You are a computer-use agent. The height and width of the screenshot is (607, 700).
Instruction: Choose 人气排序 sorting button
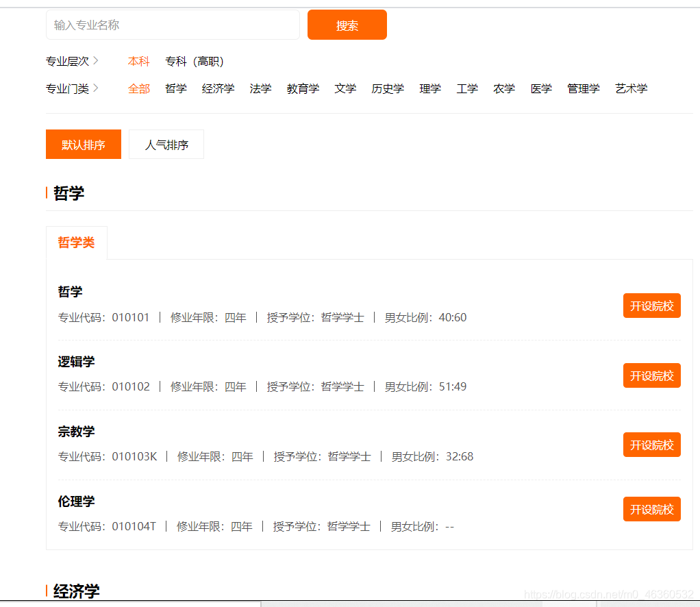pos(166,145)
